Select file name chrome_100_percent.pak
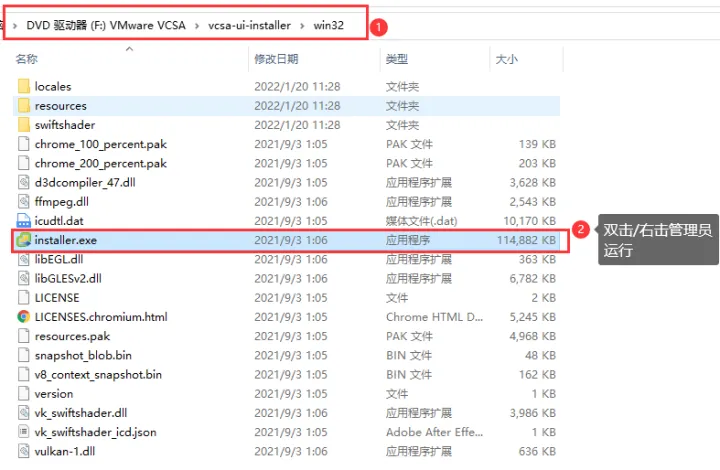 [101, 144]
